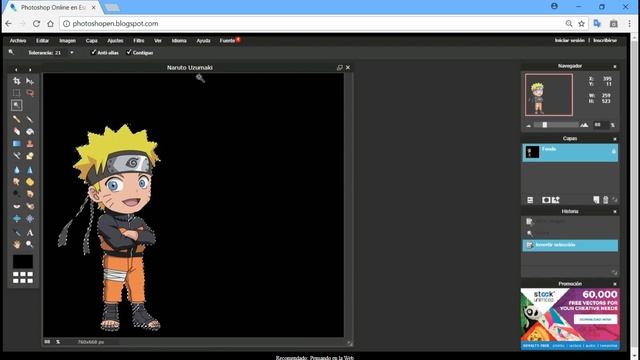Select the Burn tool
The width and height of the screenshot is (640, 360).
click(30, 194)
